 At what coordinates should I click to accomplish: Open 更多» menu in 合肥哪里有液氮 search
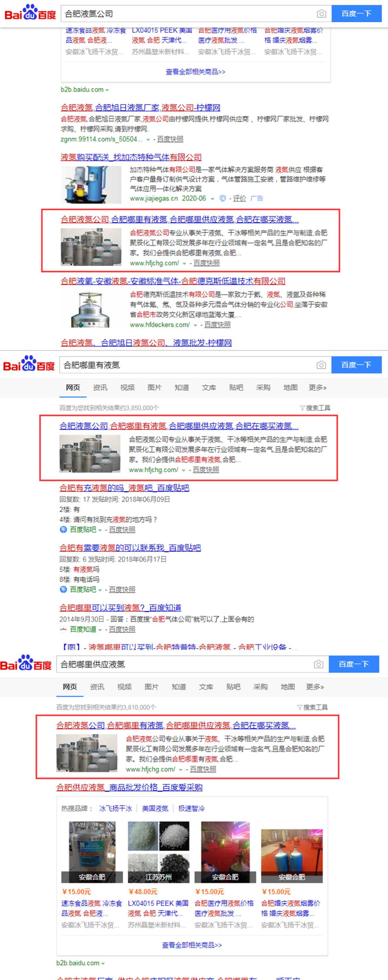click(x=318, y=387)
